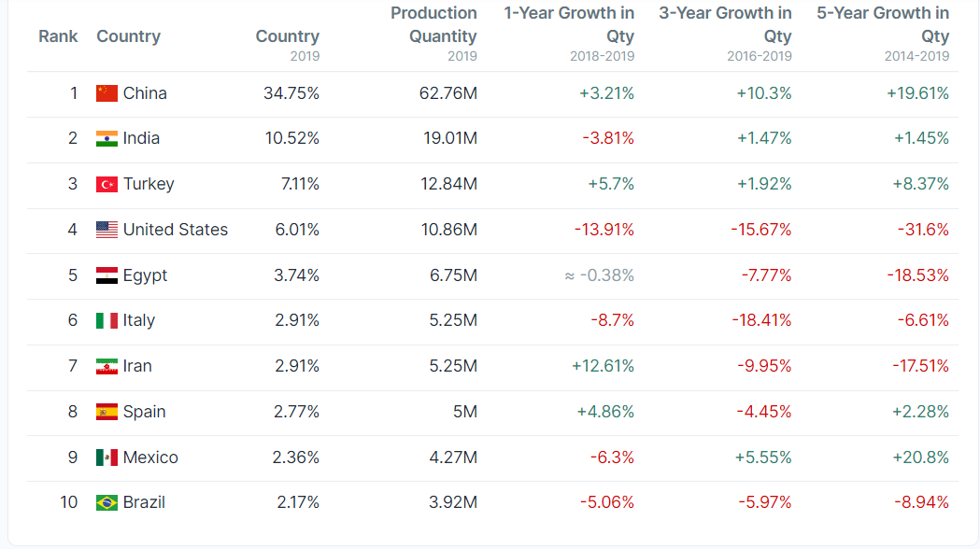The image size is (980, 549).
Task: Click the Mexico flag icon
Action: pyautogui.click(x=107, y=457)
